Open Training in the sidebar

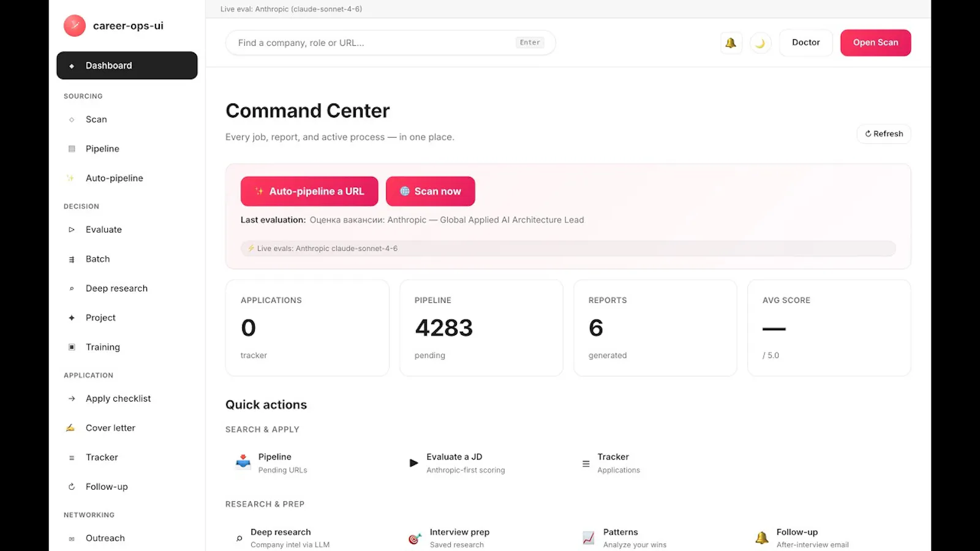(x=127, y=347)
